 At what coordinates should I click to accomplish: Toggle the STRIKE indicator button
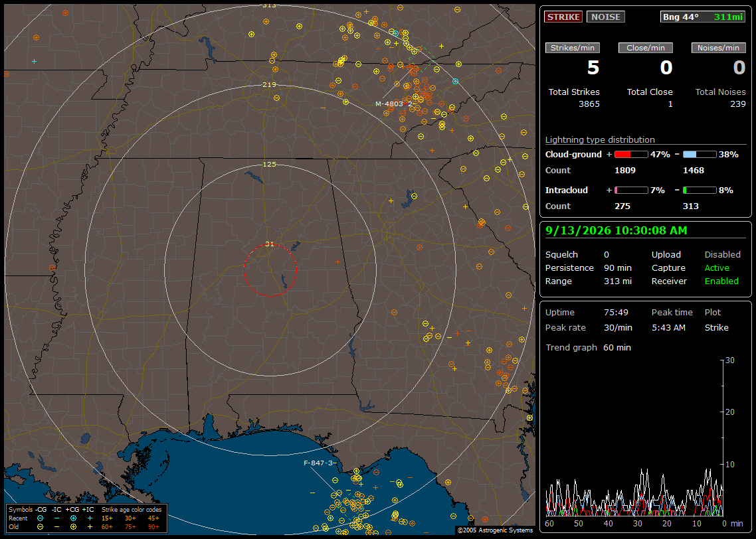pyautogui.click(x=563, y=17)
